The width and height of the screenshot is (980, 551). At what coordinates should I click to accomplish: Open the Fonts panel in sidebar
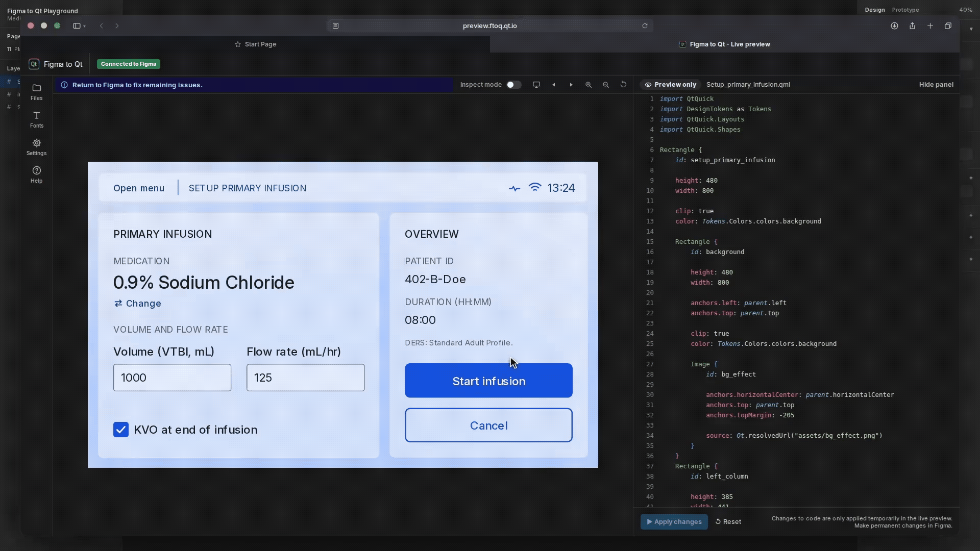click(36, 120)
